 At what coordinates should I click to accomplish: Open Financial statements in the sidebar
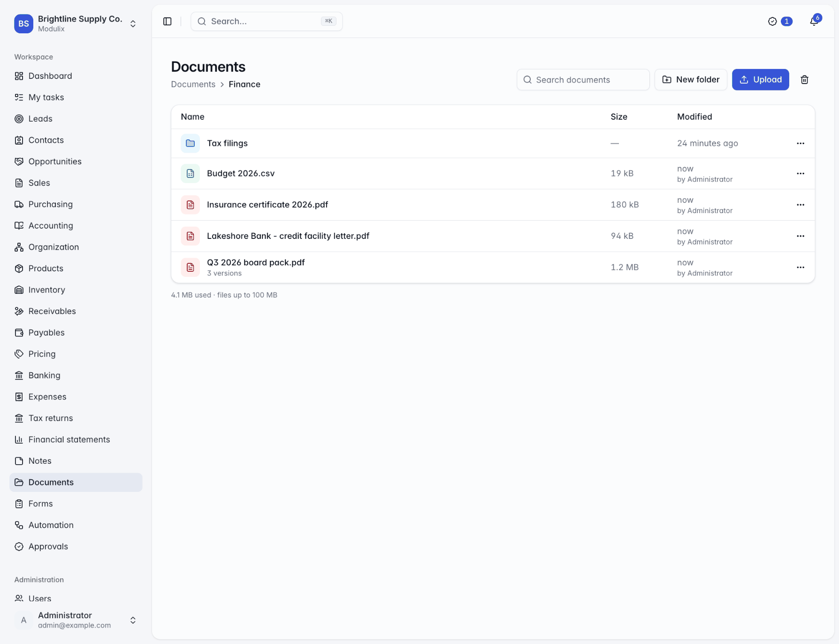pos(76,439)
